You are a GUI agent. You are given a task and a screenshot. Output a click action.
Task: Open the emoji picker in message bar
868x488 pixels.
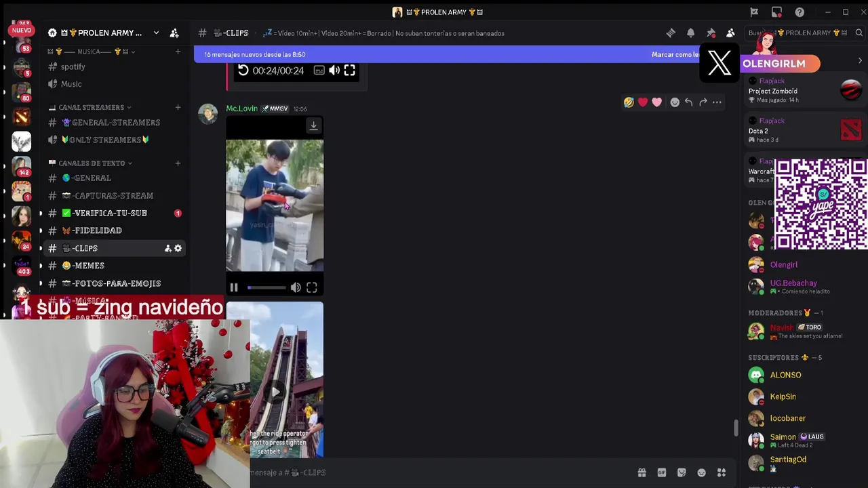(x=702, y=472)
